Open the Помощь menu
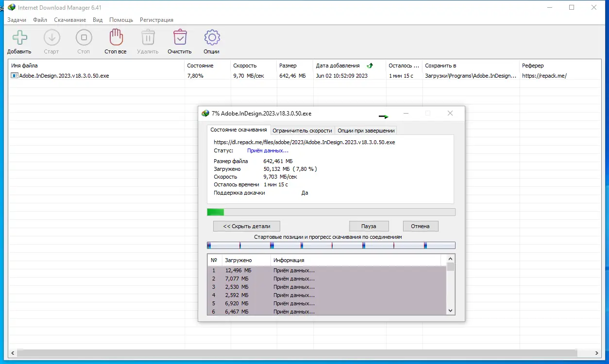The image size is (609, 364). coord(121,20)
